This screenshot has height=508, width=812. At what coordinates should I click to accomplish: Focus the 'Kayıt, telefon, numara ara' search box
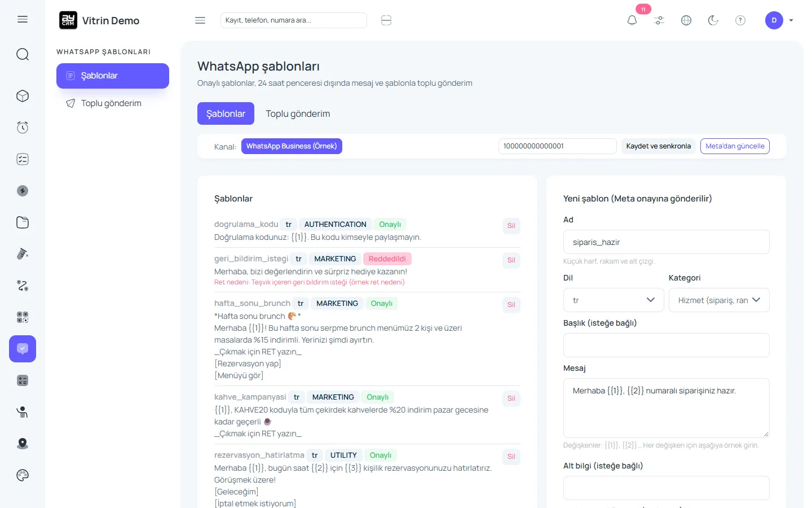[294, 20]
